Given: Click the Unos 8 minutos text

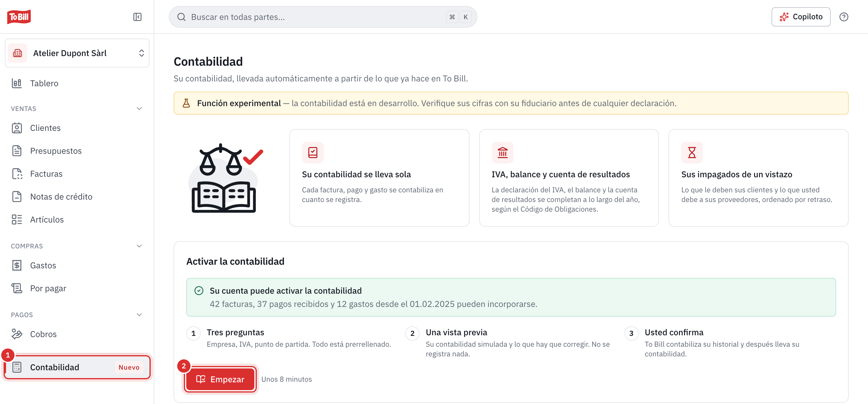Looking at the screenshot, I should [286, 379].
